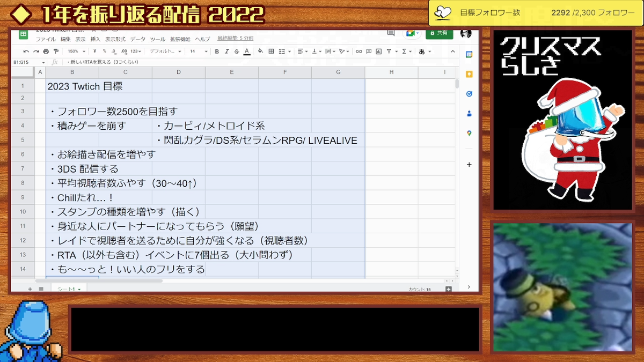Insert a comment
The height and width of the screenshot is (362, 644).
click(x=369, y=51)
